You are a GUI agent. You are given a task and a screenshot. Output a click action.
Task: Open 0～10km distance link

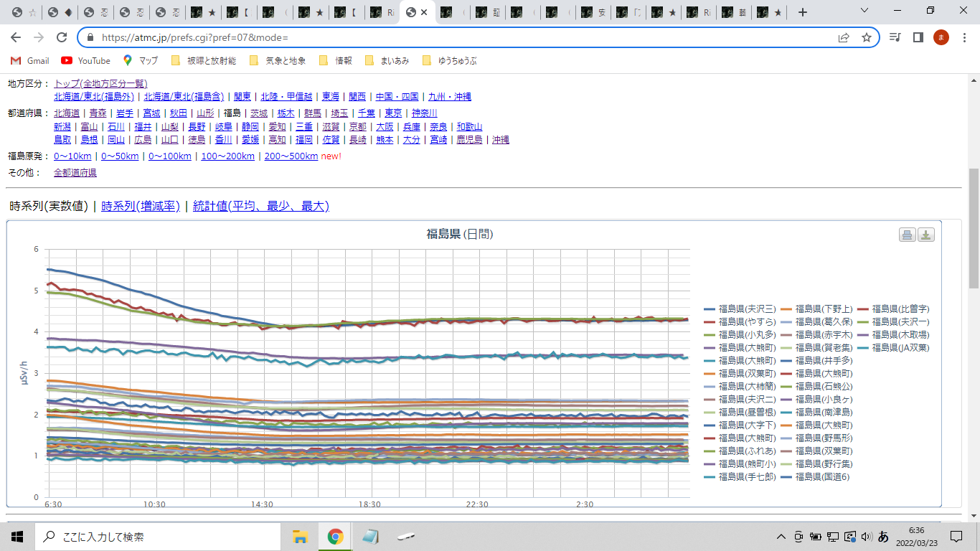(72, 156)
